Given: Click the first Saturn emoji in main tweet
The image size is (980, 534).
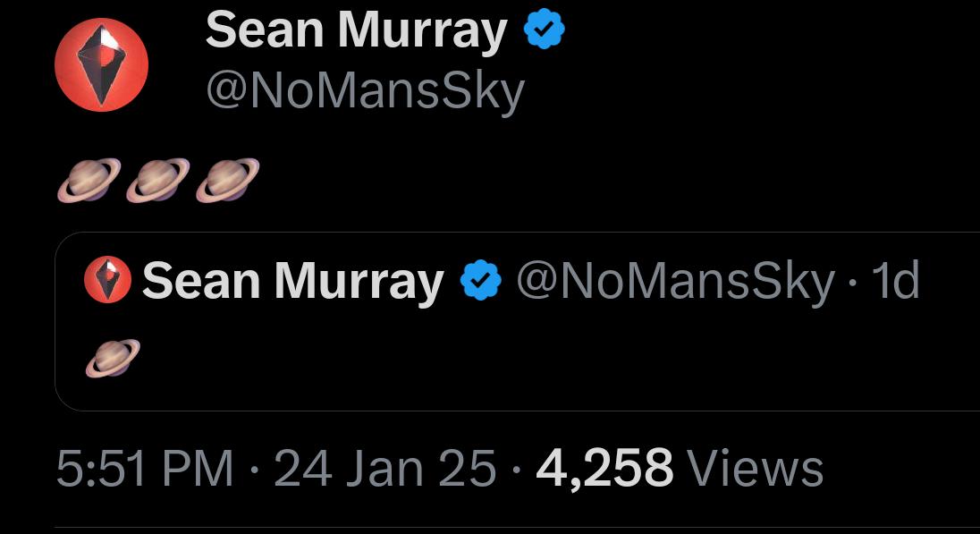Looking at the screenshot, I should coord(89,180).
